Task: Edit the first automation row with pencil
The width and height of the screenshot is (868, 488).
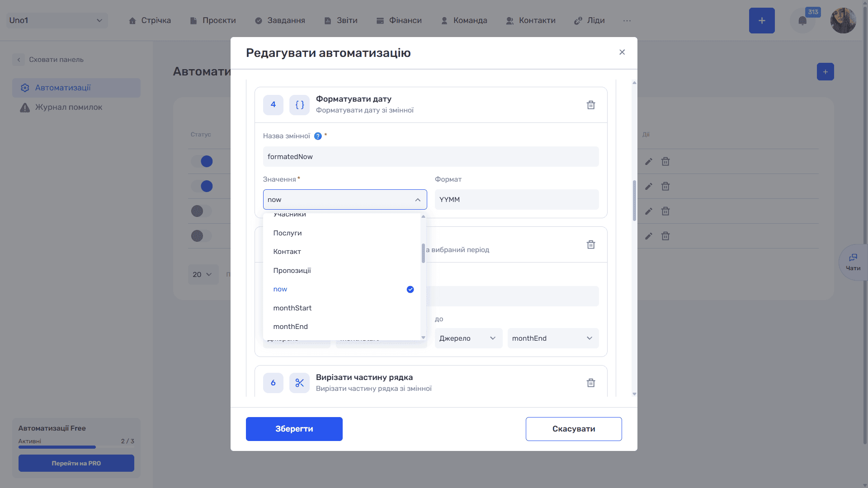Action: [x=649, y=161]
